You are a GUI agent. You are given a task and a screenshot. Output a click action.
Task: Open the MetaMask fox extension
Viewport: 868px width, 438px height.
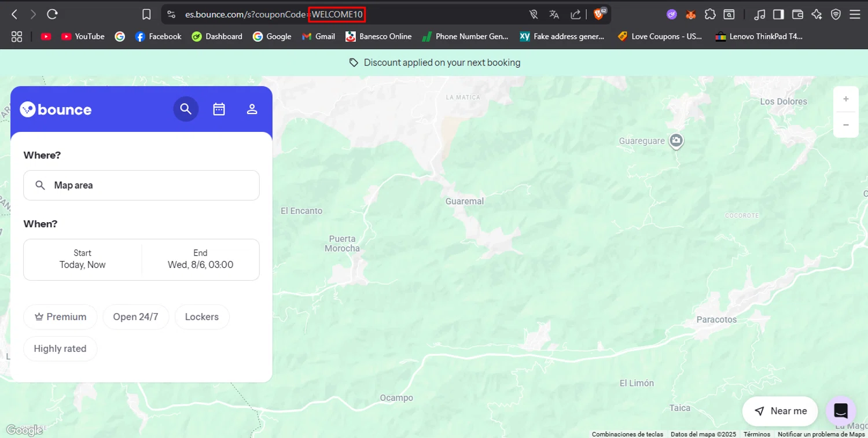coord(690,14)
